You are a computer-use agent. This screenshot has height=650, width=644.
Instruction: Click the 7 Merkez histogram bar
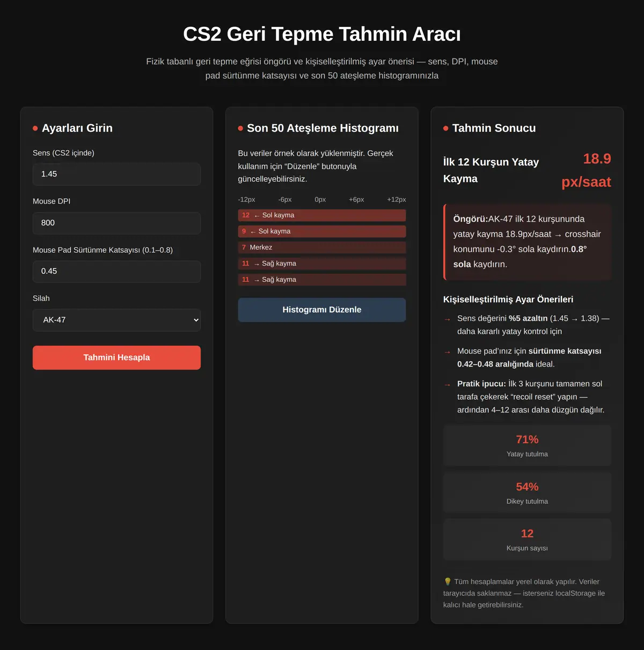tap(322, 247)
